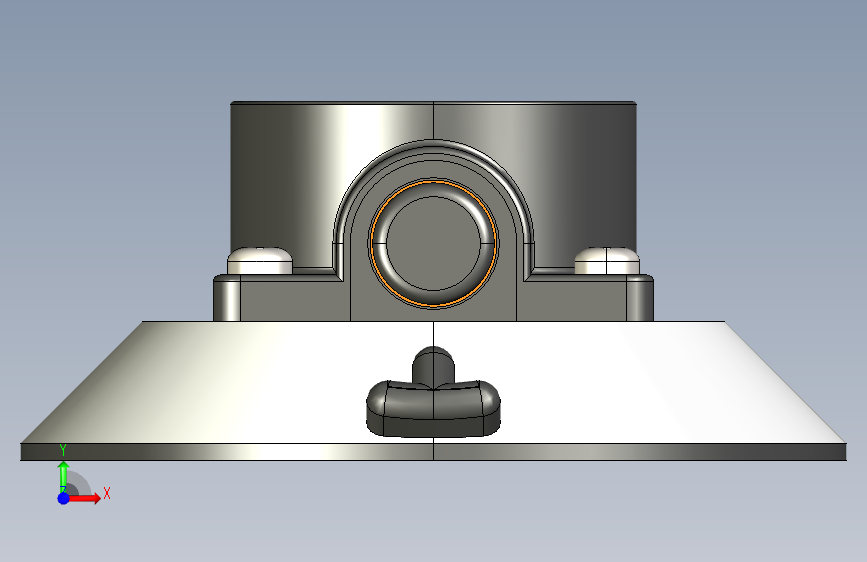867x562 pixels.
Task: Pick the right screw head on the bracket
Action: coord(607,261)
